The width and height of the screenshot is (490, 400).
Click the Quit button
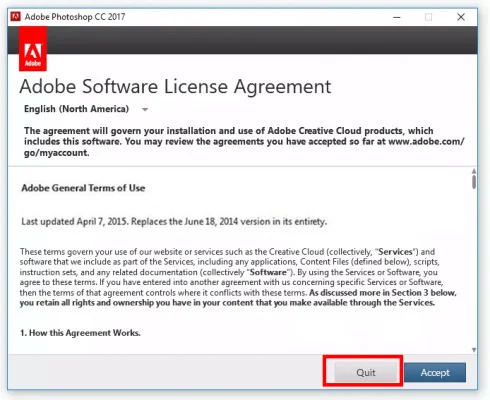[366, 372]
